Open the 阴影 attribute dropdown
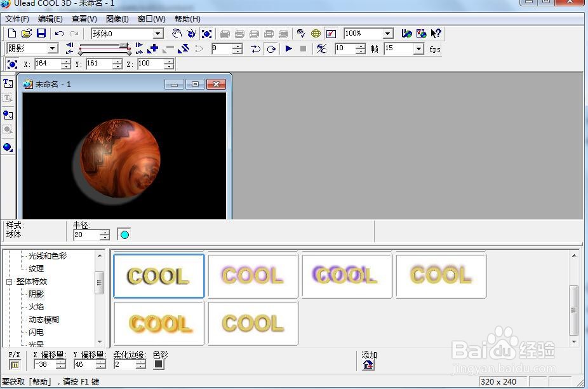The width and height of the screenshot is (588, 389). click(53, 48)
